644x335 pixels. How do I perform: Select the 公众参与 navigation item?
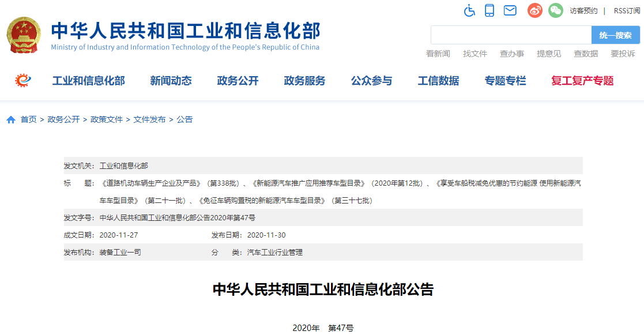pyautogui.click(x=371, y=81)
